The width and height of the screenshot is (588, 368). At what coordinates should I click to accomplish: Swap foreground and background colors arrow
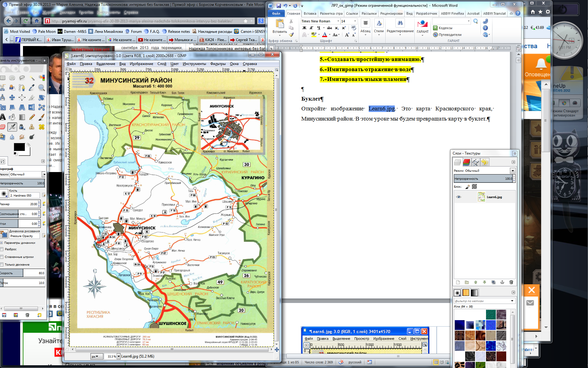[x=28, y=144]
